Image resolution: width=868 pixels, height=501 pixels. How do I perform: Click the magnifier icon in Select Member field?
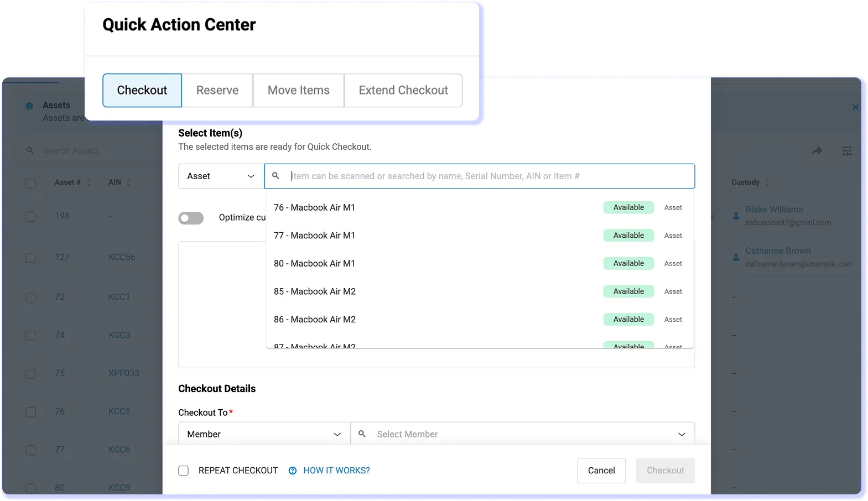pos(362,434)
